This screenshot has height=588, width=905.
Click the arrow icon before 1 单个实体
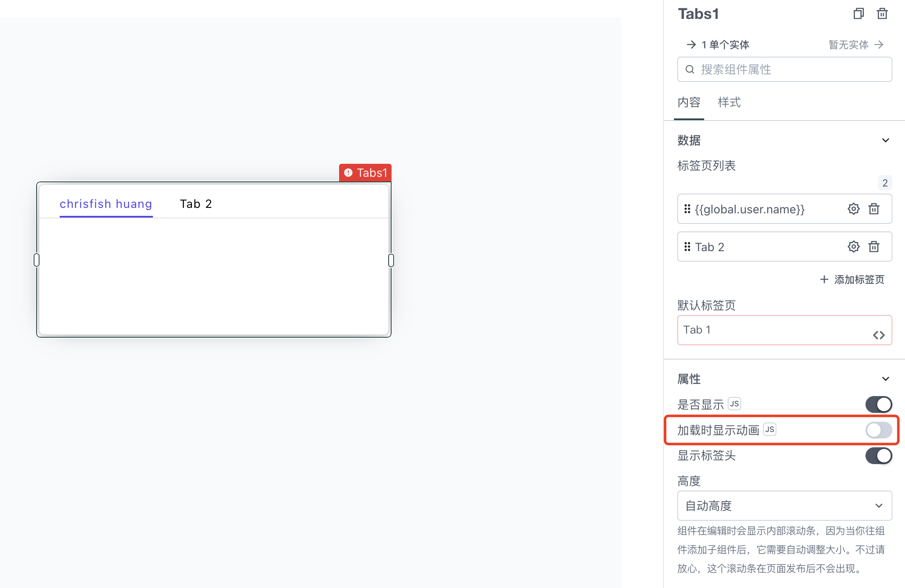691,45
